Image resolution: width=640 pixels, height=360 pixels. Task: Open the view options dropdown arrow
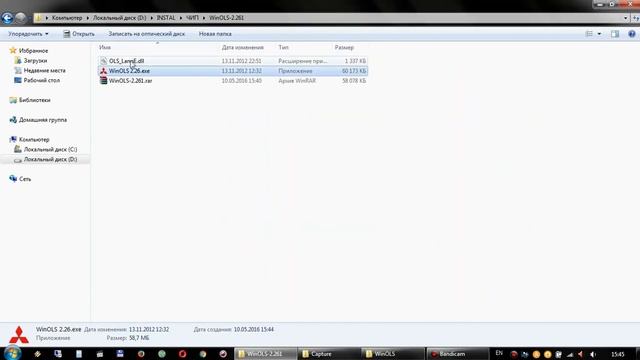coord(599,34)
